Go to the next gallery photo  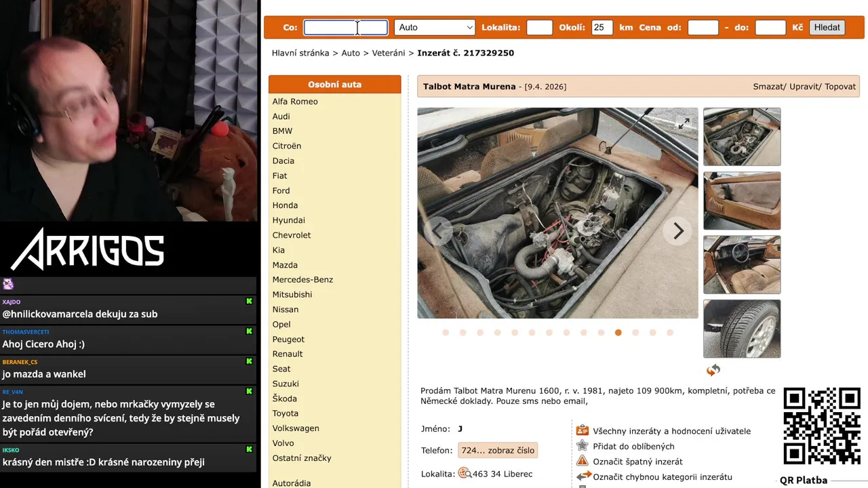[678, 231]
